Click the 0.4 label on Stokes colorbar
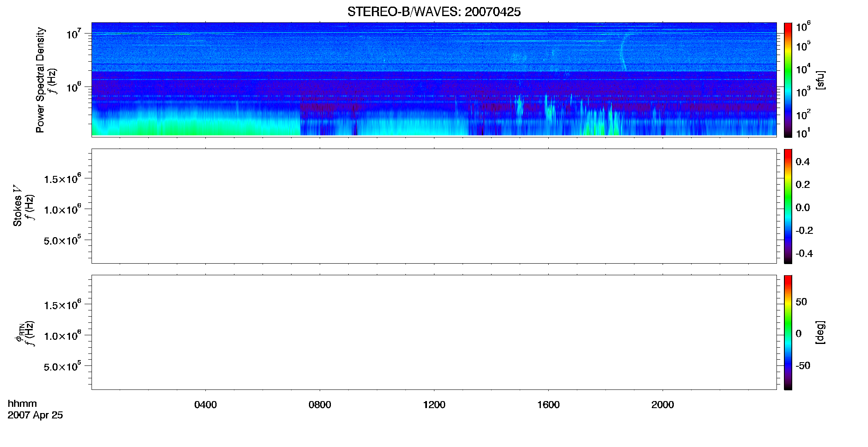 [x=803, y=162]
